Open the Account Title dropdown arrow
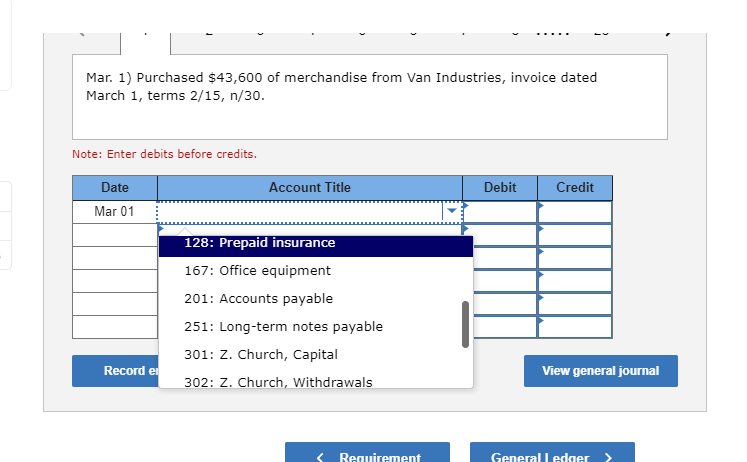This screenshot has width=747, height=462. click(x=452, y=211)
